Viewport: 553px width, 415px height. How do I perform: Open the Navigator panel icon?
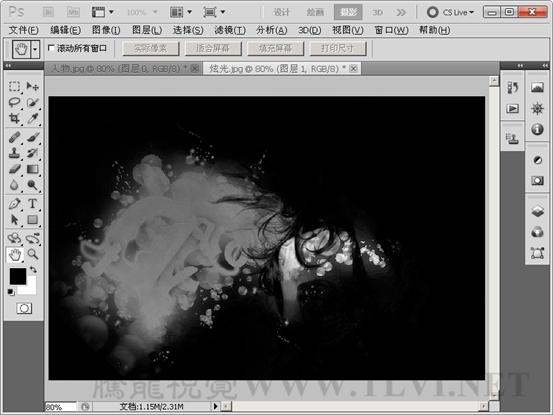(537, 109)
